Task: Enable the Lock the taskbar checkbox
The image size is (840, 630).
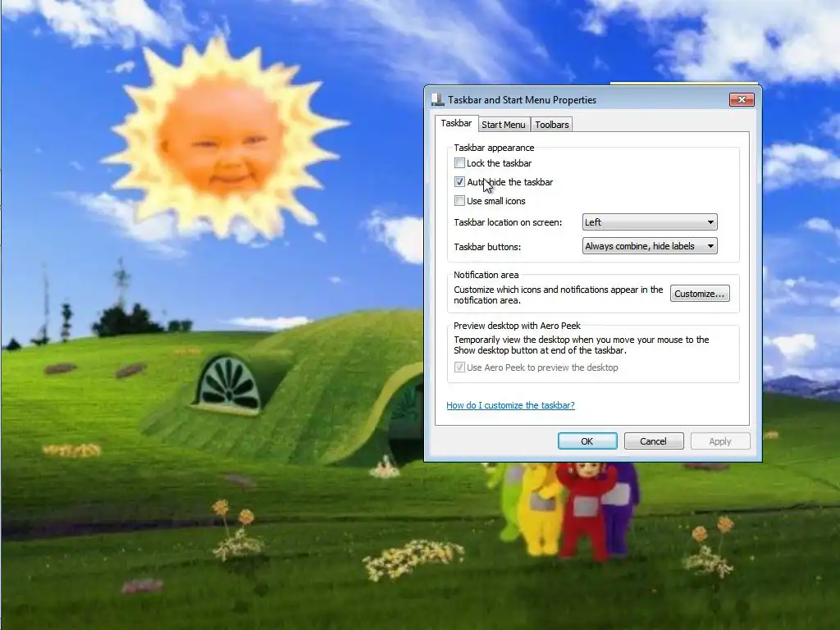Action: click(x=459, y=163)
